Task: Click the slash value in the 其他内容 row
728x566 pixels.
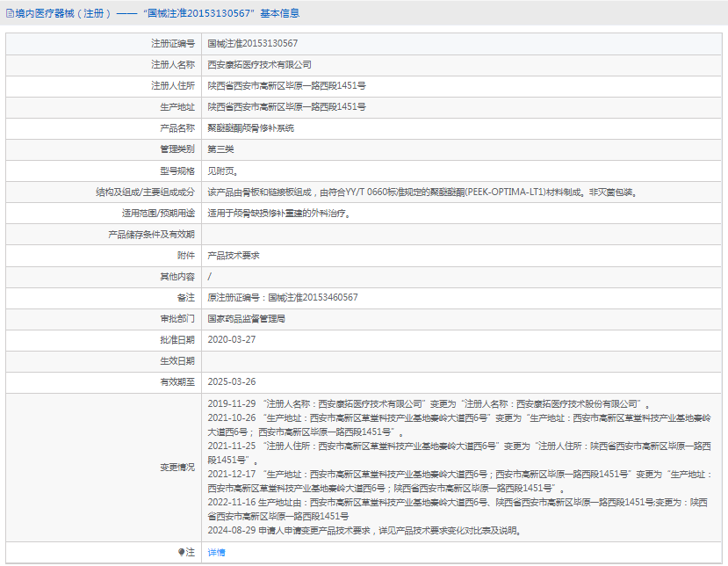Action: 209,277
